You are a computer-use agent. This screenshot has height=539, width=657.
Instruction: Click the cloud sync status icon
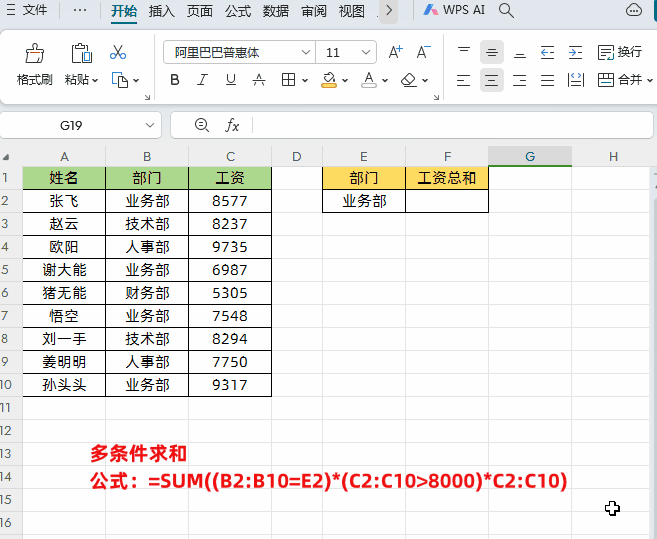[x=634, y=10]
